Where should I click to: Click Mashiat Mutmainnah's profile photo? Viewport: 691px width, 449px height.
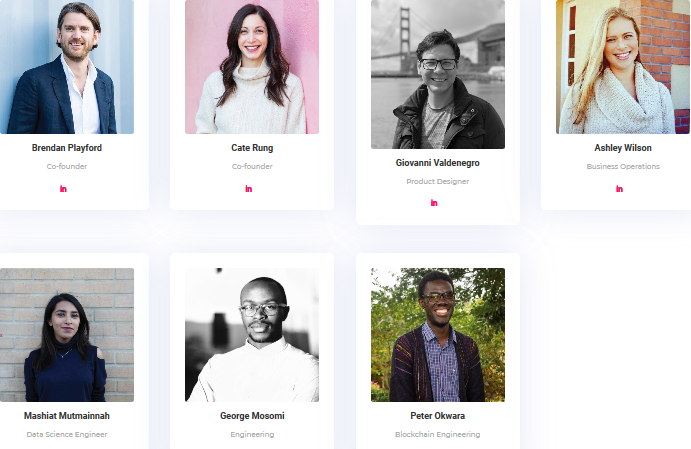(67, 335)
